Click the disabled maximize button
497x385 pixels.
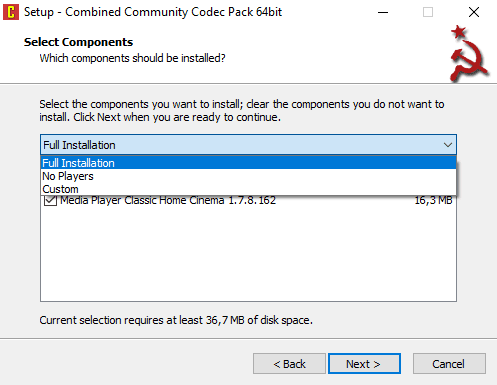[428, 12]
